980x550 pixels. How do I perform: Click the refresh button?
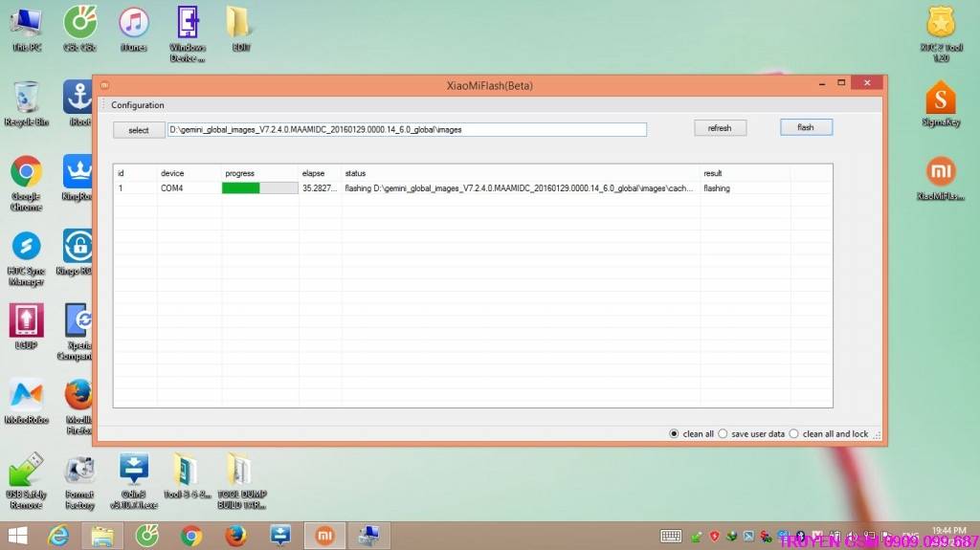[720, 128]
